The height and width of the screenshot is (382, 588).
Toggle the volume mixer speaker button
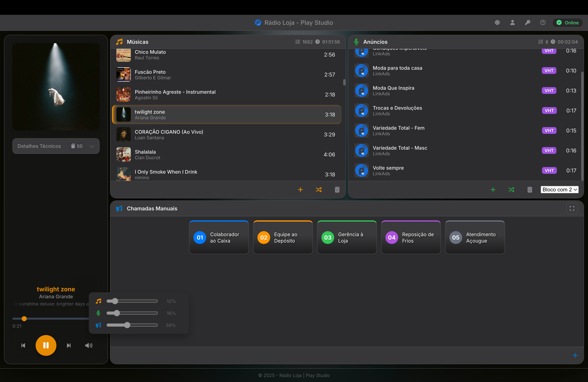[89, 345]
